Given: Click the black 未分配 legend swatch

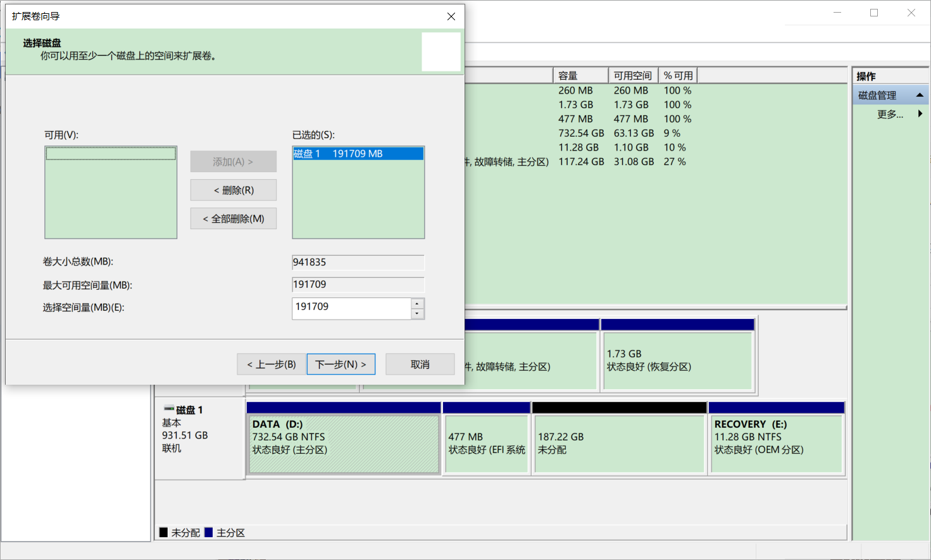Looking at the screenshot, I should pos(163,533).
